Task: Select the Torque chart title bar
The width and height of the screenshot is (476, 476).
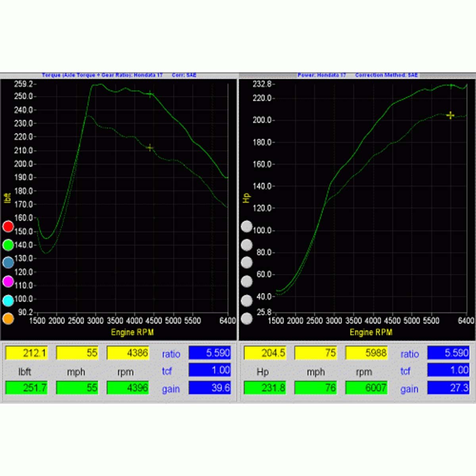Action: 119,75
